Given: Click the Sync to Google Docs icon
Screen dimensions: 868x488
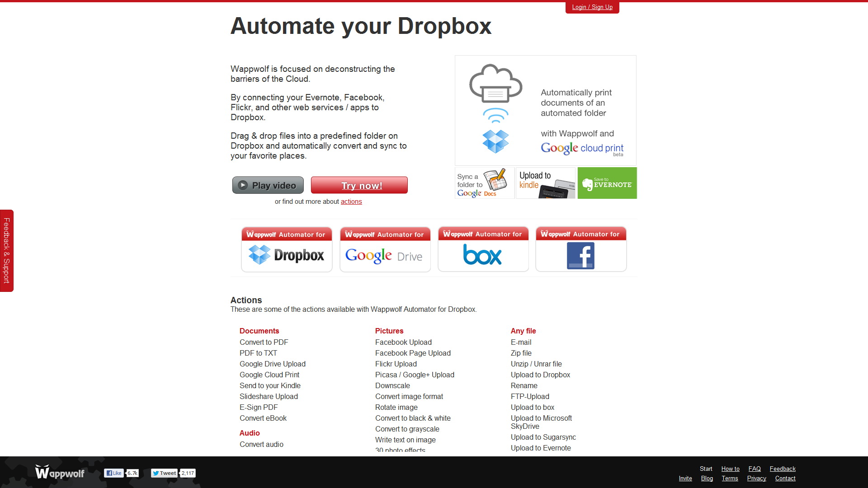Looking at the screenshot, I should pyautogui.click(x=481, y=183).
